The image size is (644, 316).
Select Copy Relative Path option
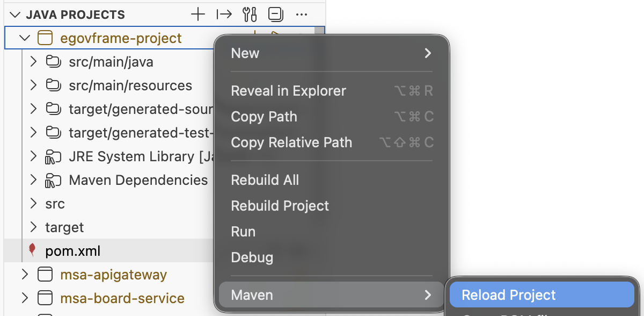click(x=291, y=142)
